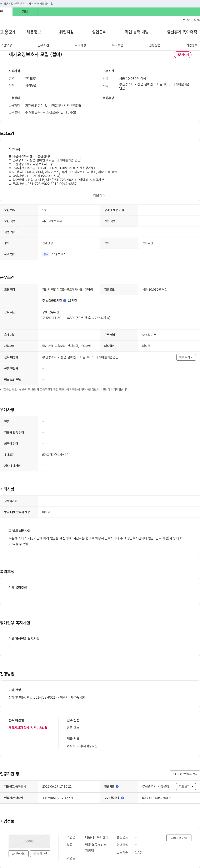This screenshot has height=868, width=200.
Task: Click the 필수 badge before 요양보호사
Action: [46, 254]
